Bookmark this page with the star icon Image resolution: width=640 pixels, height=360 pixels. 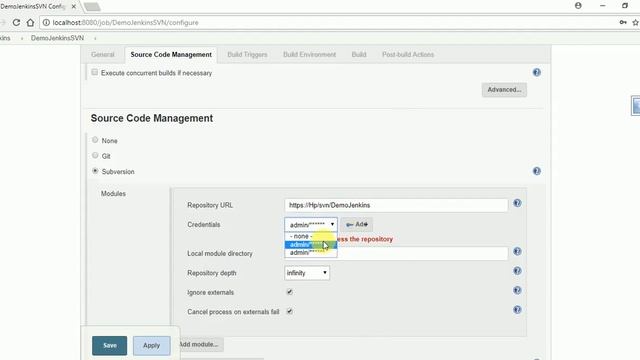[x=636, y=22]
